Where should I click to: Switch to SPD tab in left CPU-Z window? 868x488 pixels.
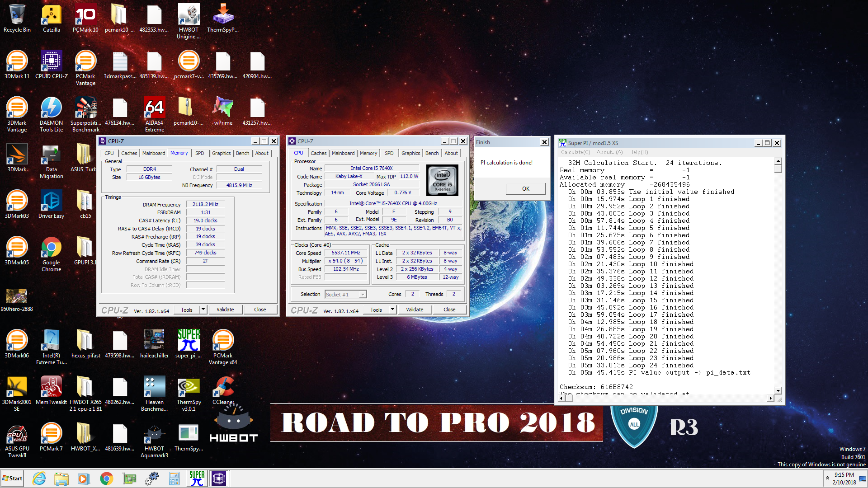click(x=199, y=153)
